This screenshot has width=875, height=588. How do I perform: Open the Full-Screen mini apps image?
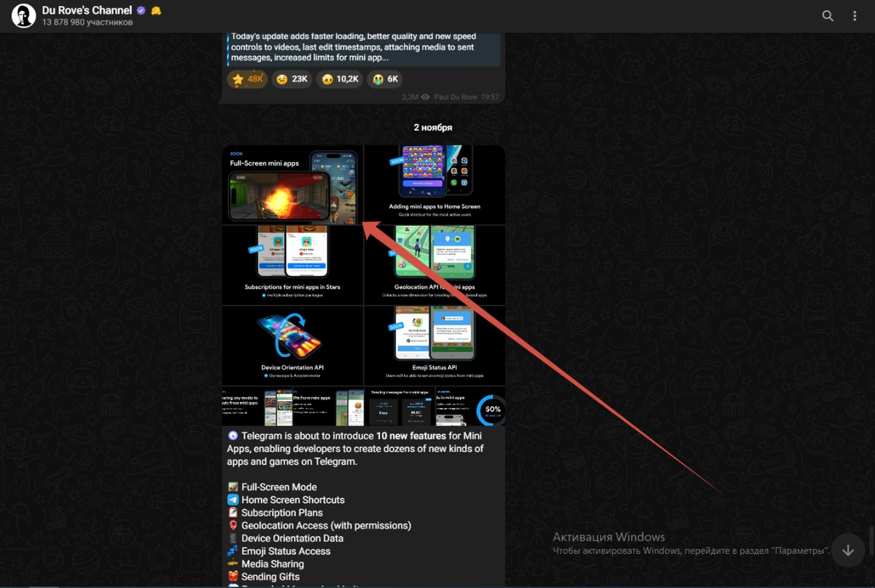[x=292, y=185]
